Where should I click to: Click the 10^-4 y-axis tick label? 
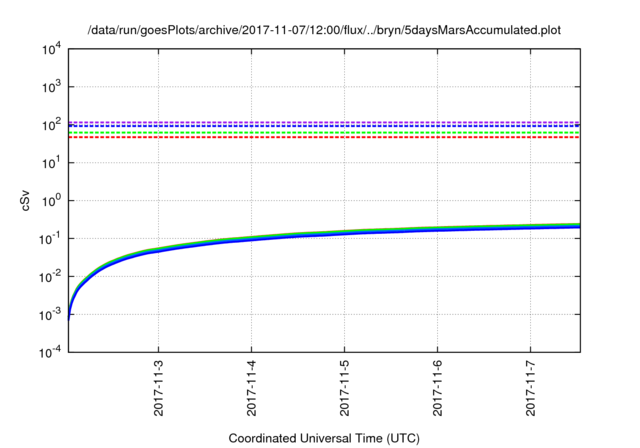click(50, 352)
